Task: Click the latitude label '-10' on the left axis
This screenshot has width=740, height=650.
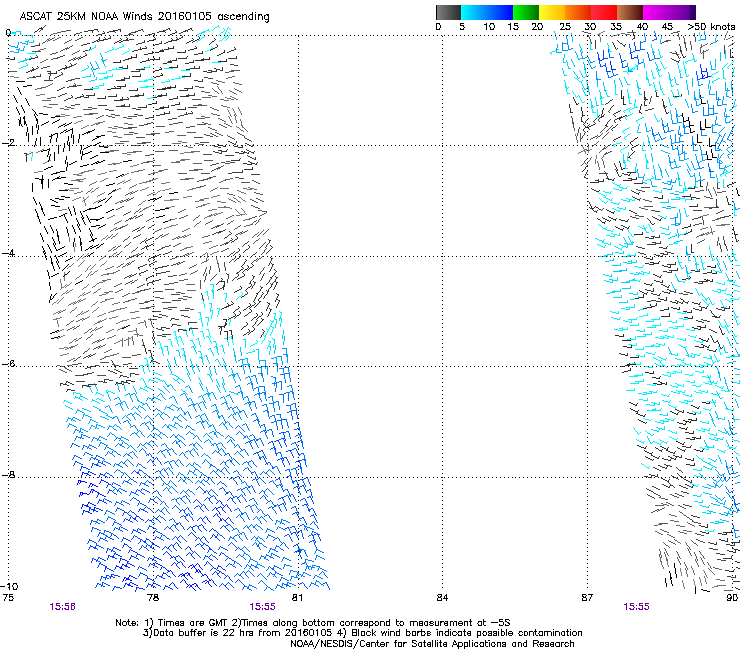Action: [x=9, y=586]
